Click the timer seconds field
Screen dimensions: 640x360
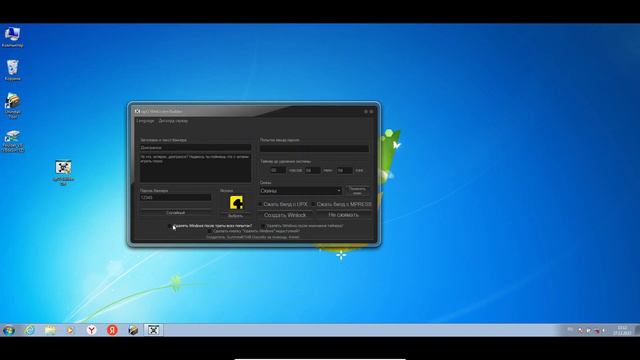[x=344, y=170]
